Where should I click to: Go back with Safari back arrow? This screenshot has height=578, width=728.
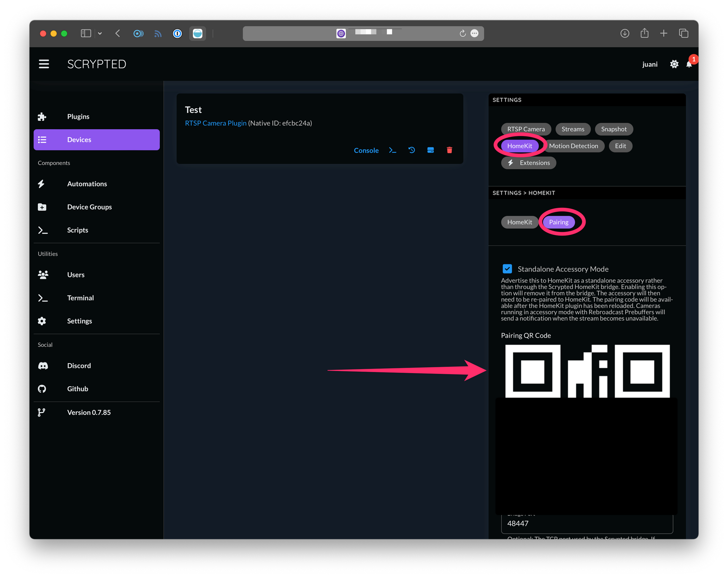tap(118, 33)
